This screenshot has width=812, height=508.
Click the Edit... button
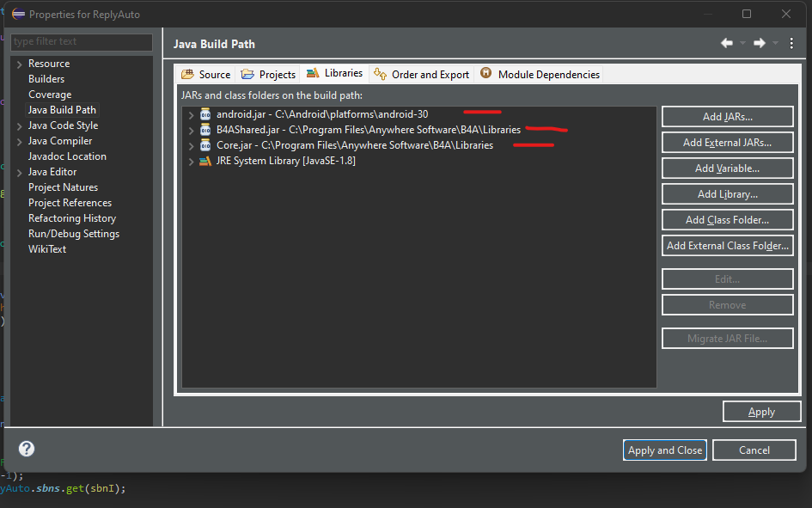pyautogui.click(x=727, y=279)
